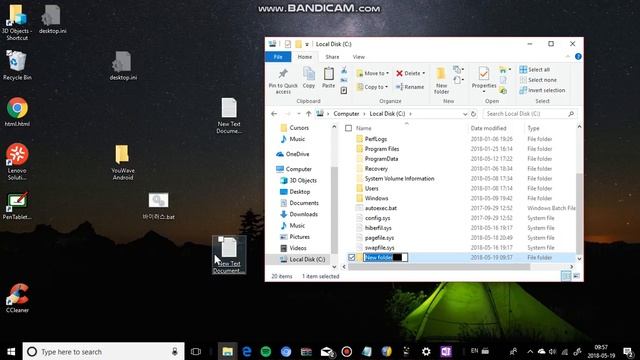
Task: Open the Recycle Bin desktop icon
Action: coord(17,65)
